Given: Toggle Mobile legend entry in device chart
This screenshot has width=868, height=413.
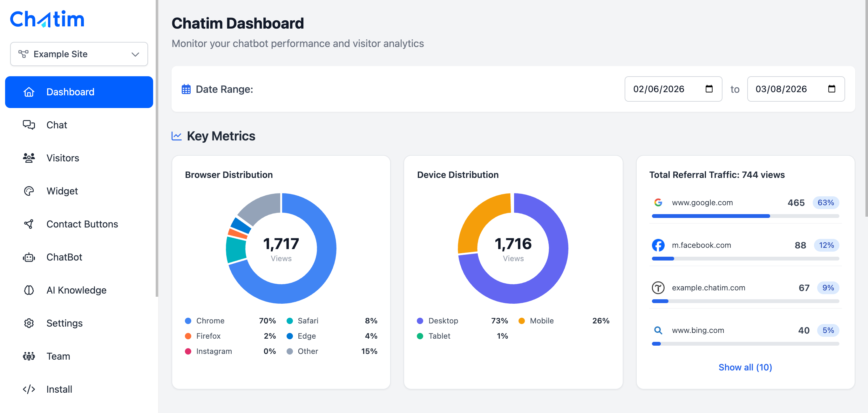Looking at the screenshot, I should [541, 321].
